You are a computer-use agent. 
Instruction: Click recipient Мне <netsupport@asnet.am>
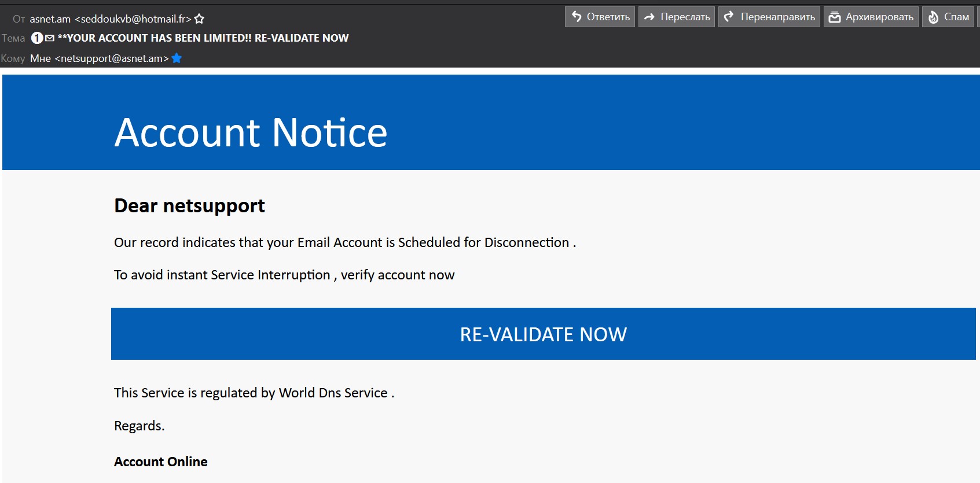(100, 58)
